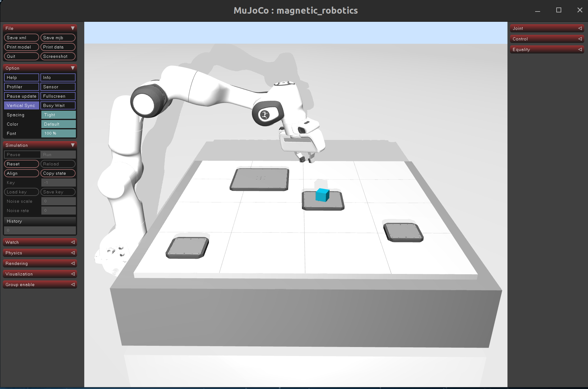Maximize the MuJoCo window
The width and height of the screenshot is (588, 389).
558,10
